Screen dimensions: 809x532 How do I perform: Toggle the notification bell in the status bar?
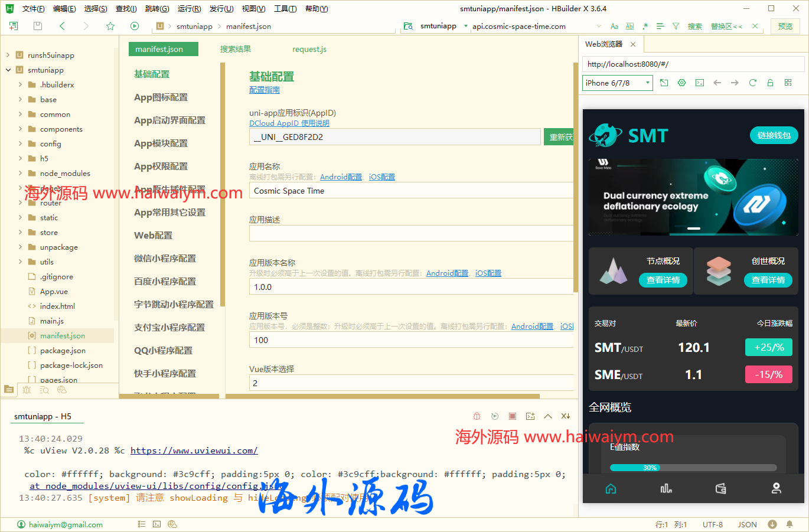790,524
